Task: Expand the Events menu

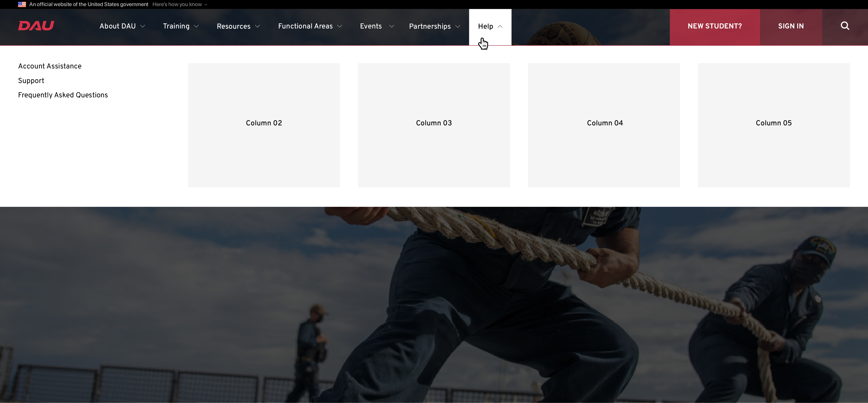Action: [x=377, y=26]
